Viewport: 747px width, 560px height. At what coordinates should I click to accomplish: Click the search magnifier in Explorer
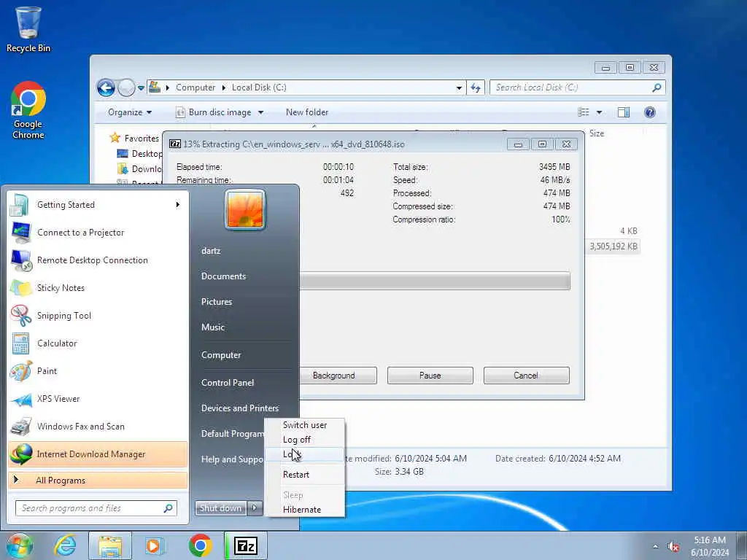[657, 87]
